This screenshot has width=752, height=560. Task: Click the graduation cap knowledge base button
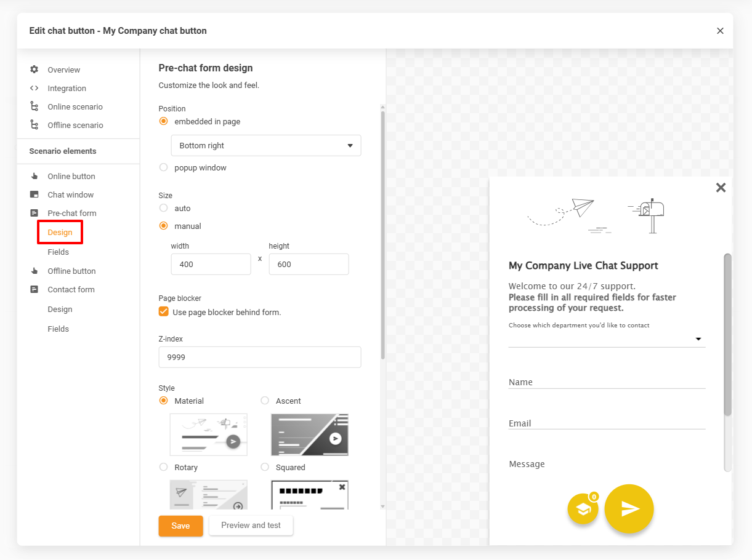pos(583,510)
